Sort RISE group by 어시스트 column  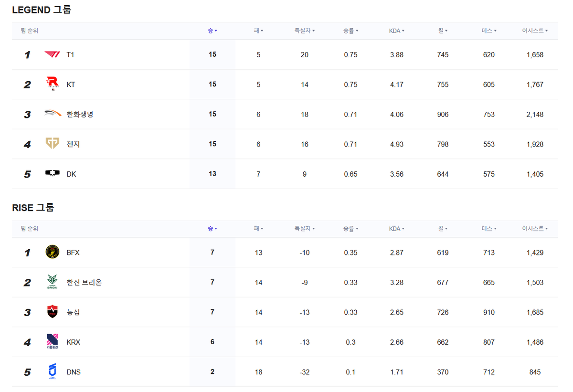pos(535,229)
